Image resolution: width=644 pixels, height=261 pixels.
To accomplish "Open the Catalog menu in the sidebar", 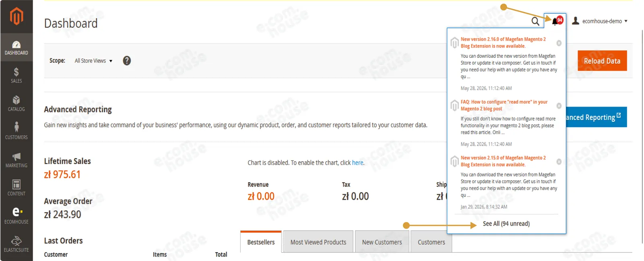I will [x=17, y=104].
